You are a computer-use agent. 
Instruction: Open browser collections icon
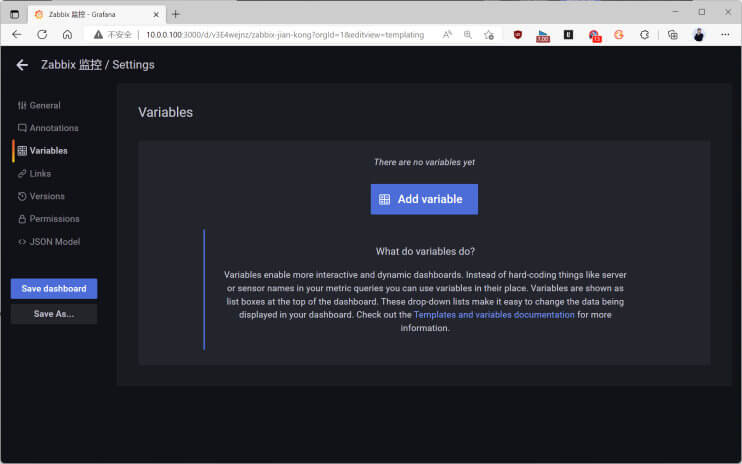pyautogui.click(x=672, y=35)
